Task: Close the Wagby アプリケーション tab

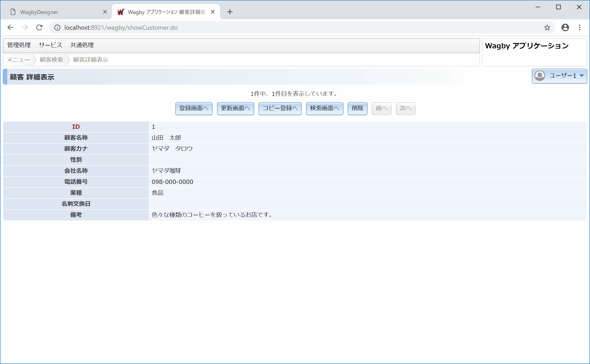Action: (x=213, y=11)
